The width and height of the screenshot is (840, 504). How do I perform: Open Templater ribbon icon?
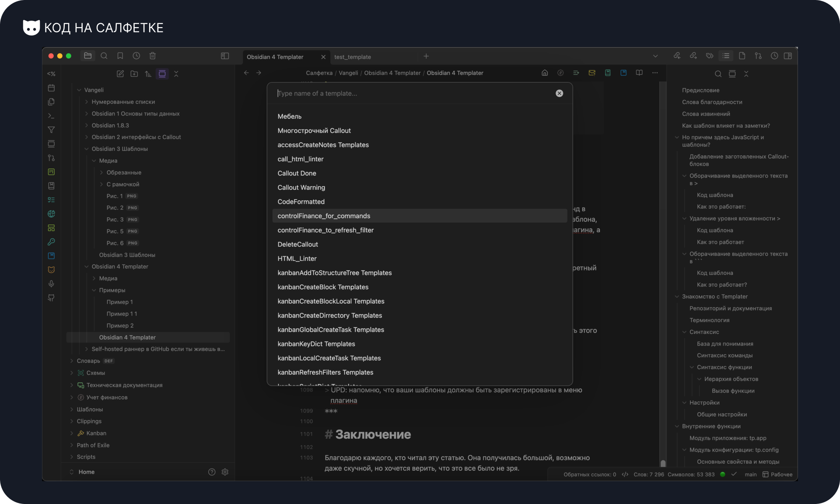point(51,74)
